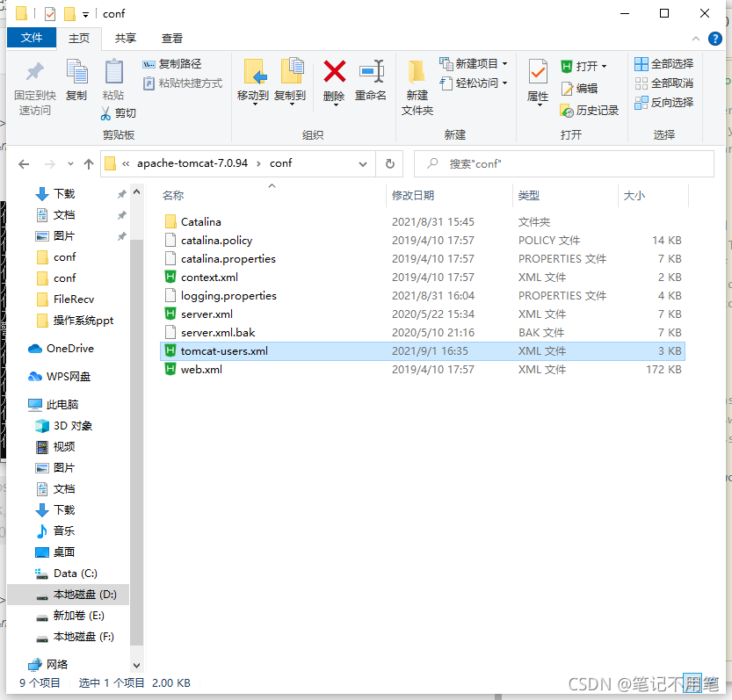This screenshot has height=700, width=732.
Task: Create a new folder via ribbon
Action: pyautogui.click(x=417, y=88)
